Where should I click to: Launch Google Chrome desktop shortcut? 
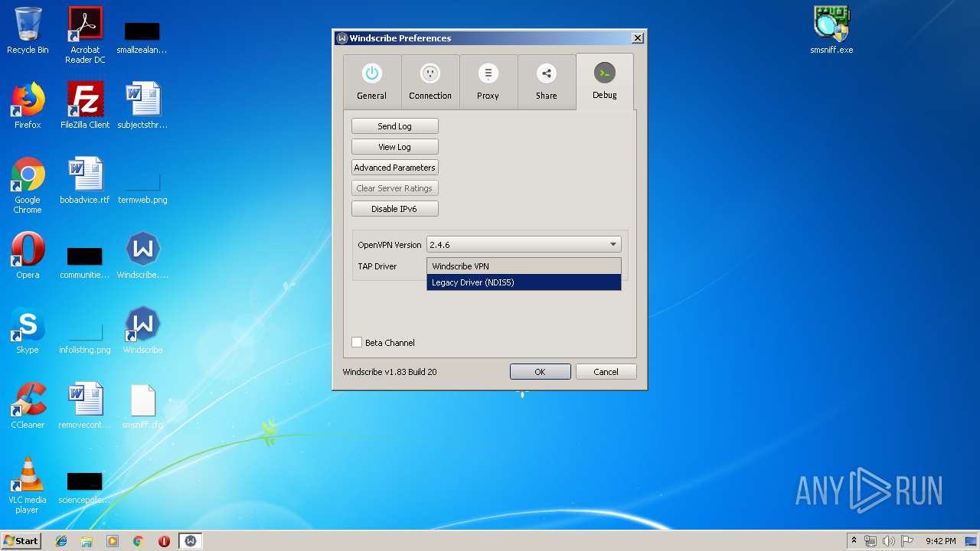coord(28,185)
